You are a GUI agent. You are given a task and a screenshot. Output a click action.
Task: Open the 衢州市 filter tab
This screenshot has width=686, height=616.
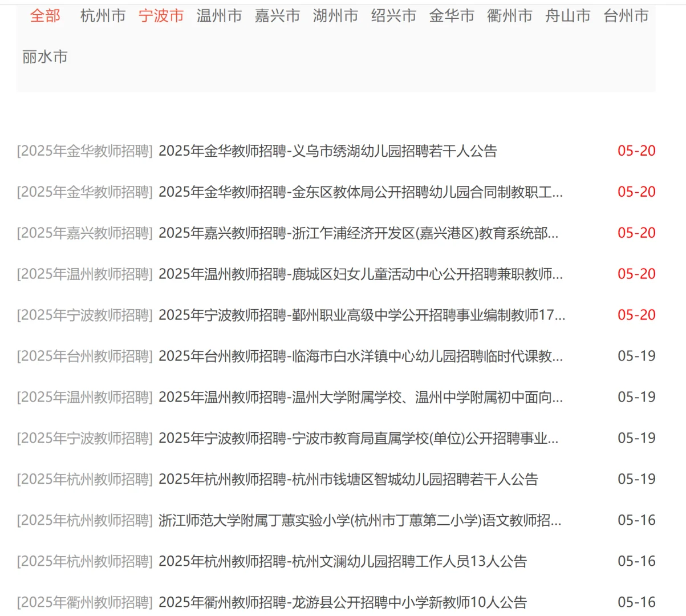tap(510, 16)
